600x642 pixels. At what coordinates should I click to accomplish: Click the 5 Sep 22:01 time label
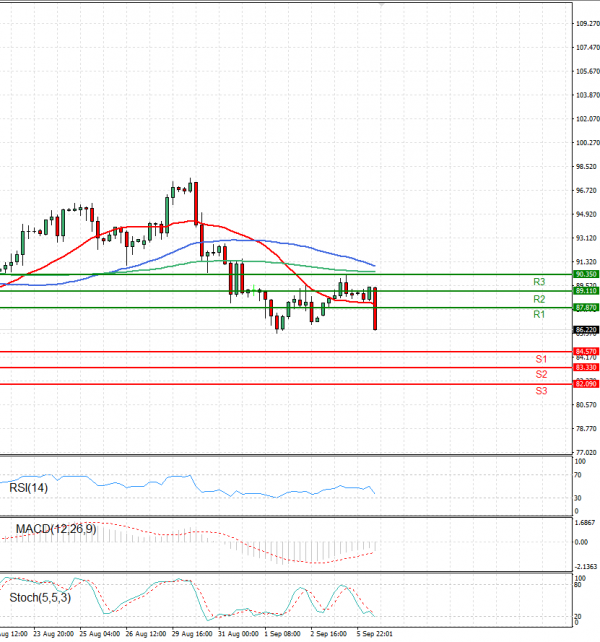point(374,634)
